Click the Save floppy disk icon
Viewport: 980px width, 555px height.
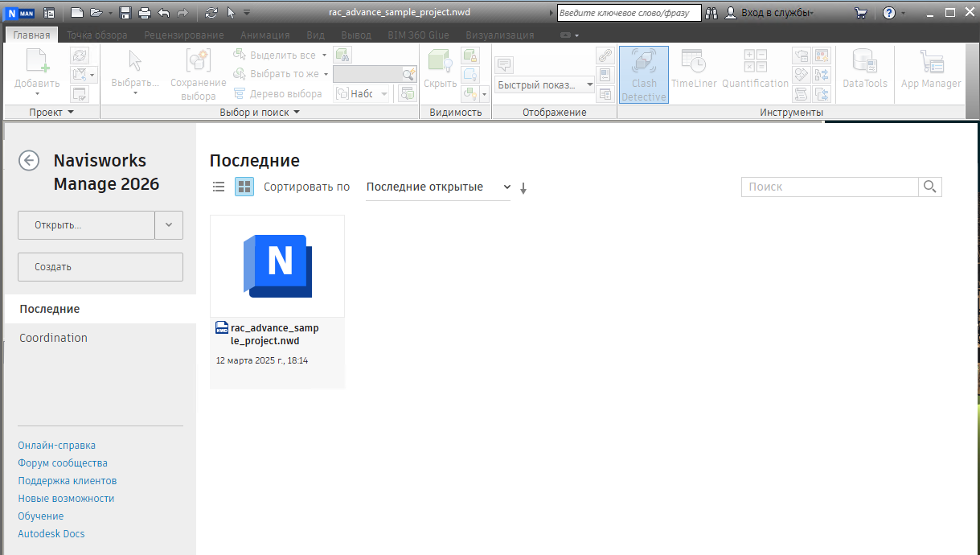click(125, 13)
